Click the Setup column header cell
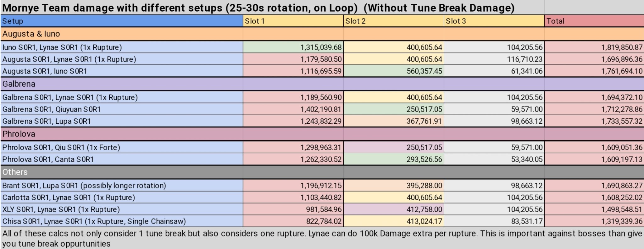Screen dimensions: 644x249 point(121,21)
